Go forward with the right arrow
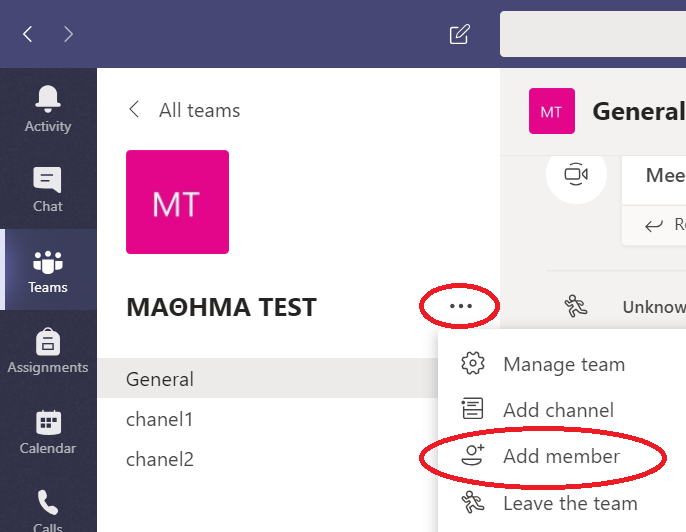Image resolution: width=686 pixels, height=532 pixels. [68, 34]
